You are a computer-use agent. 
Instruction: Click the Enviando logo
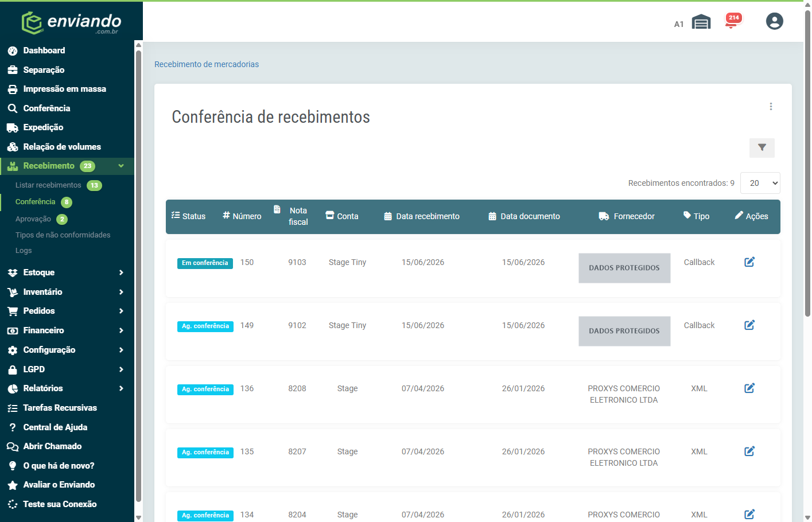pyautogui.click(x=71, y=23)
